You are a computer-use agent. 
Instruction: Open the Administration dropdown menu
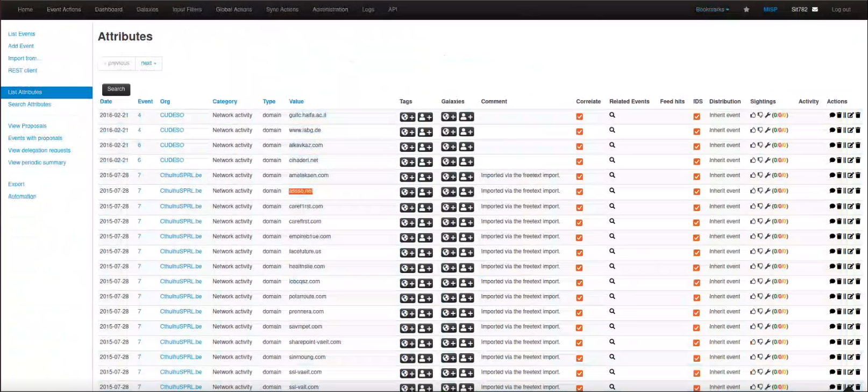pos(330,10)
